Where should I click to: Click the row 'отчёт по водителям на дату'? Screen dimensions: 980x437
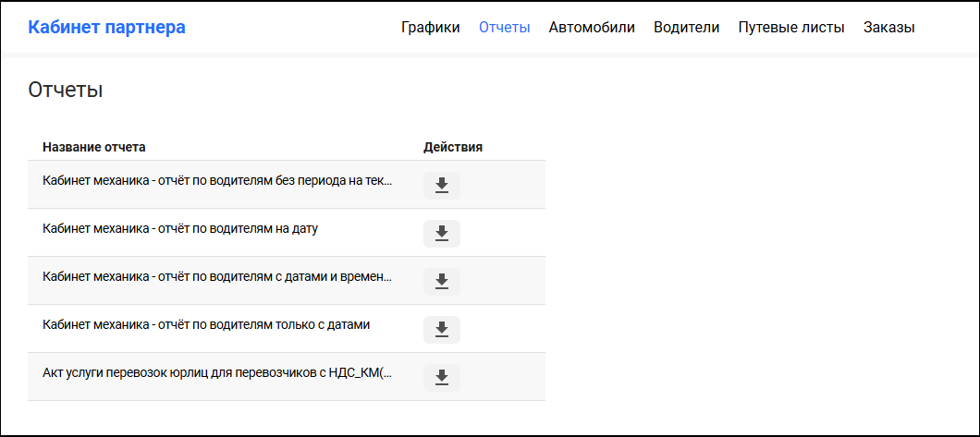pyautogui.click(x=180, y=229)
